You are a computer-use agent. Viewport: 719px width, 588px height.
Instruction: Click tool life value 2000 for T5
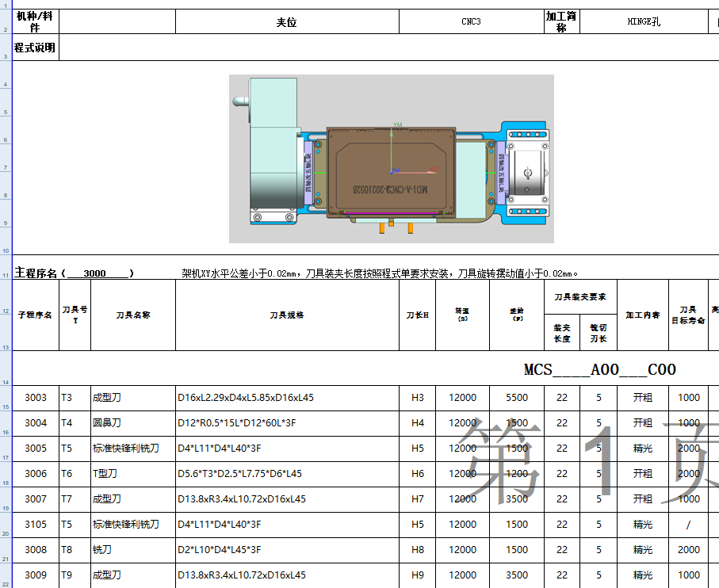point(688,449)
